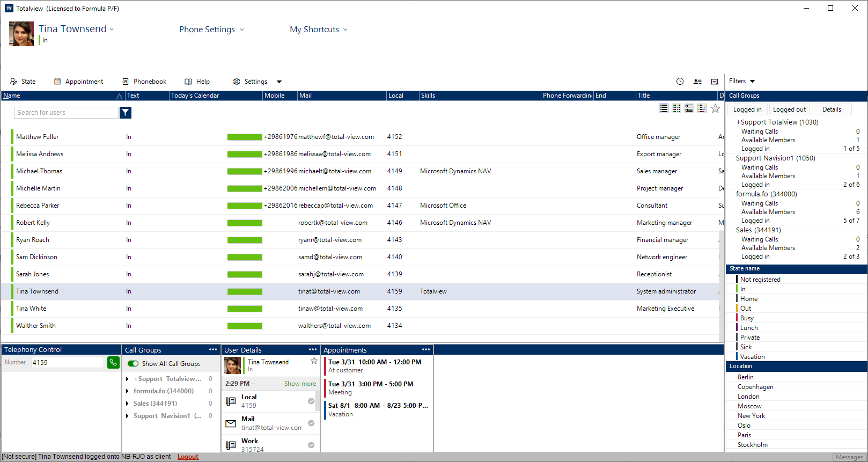Open the statistics chart icon in toolbar

coord(715,82)
